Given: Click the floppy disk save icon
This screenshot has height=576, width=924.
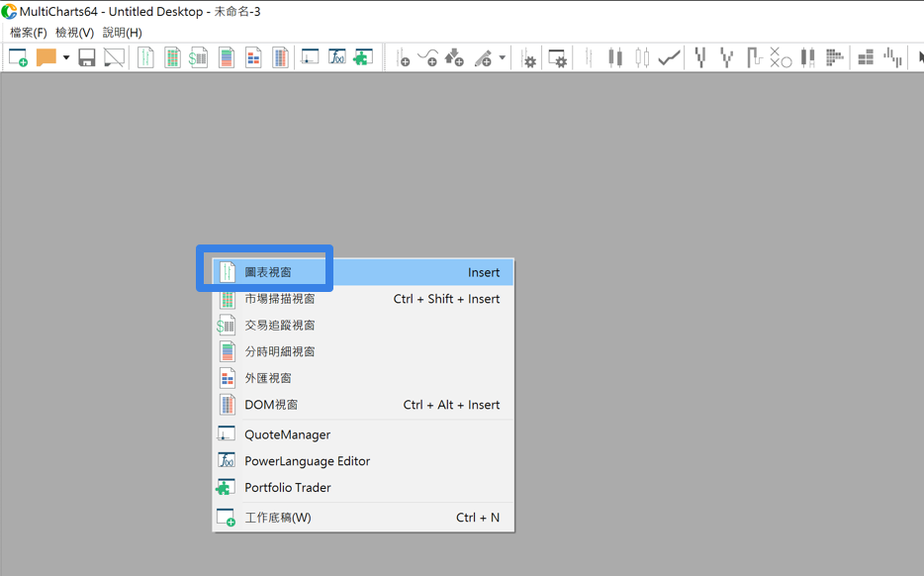Looking at the screenshot, I should (x=87, y=57).
